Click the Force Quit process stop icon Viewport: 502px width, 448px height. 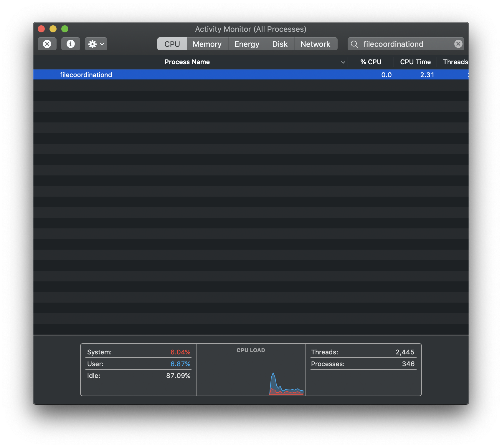click(47, 44)
